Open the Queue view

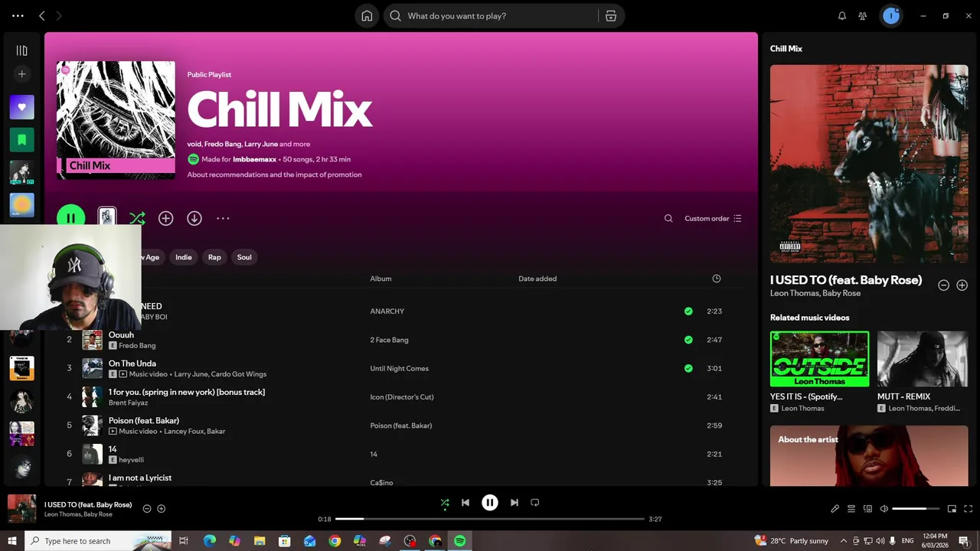[x=851, y=509]
